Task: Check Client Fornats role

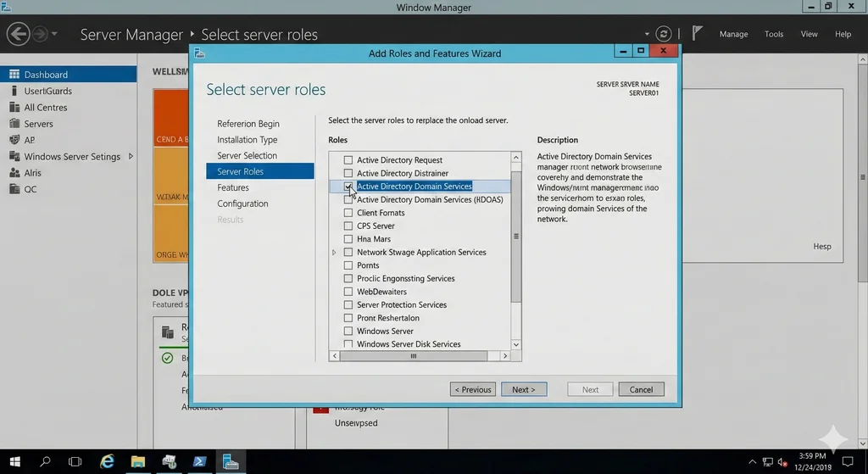Action: click(348, 213)
